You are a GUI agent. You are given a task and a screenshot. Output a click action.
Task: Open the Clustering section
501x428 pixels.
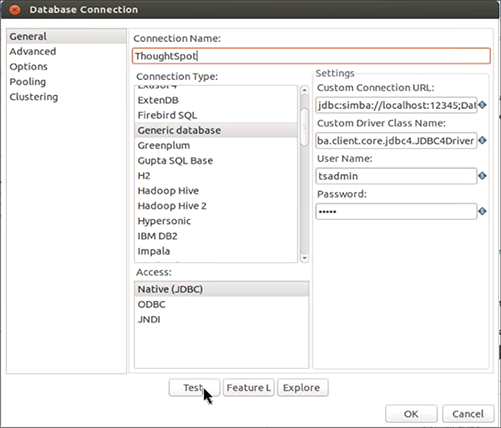coord(34,97)
